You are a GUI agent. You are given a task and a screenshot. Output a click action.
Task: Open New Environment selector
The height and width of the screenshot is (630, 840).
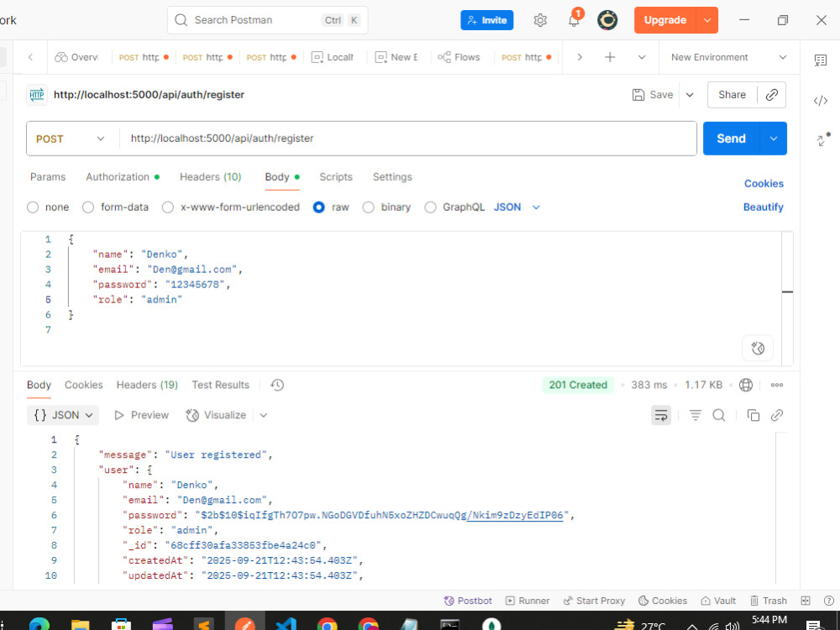pyautogui.click(x=728, y=57)
